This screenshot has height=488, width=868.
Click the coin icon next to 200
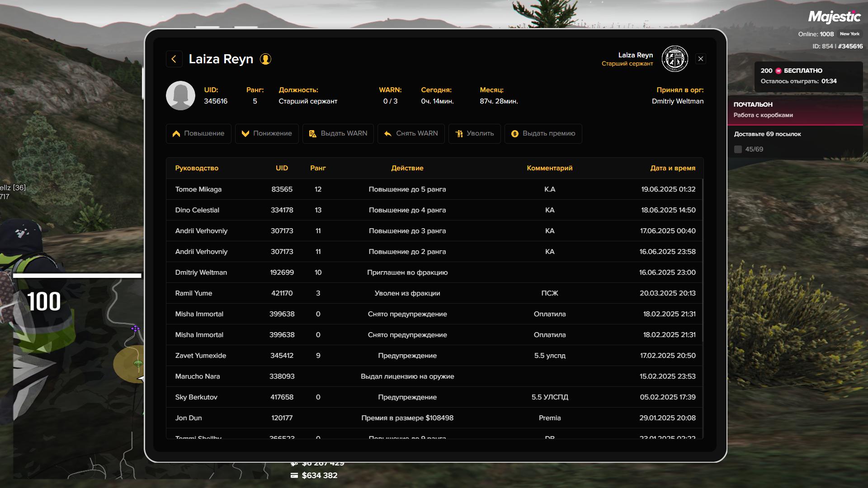point(778,71)
